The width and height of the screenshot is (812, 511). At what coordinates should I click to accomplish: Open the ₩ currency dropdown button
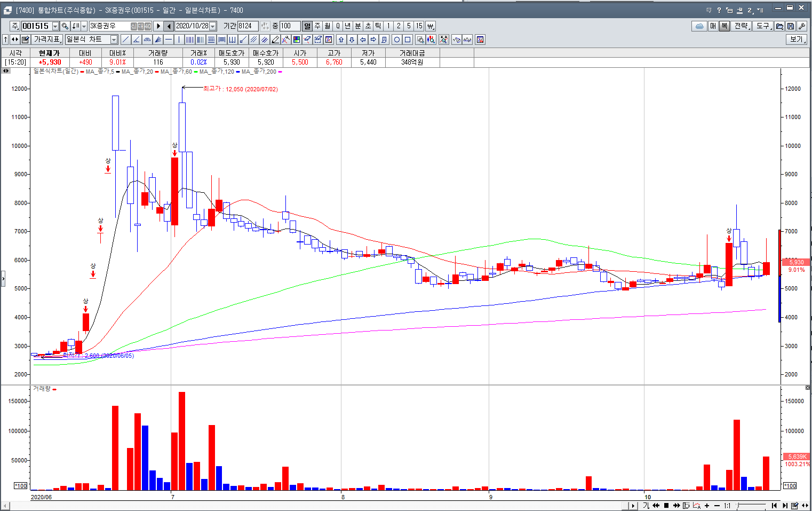(430, 26)
